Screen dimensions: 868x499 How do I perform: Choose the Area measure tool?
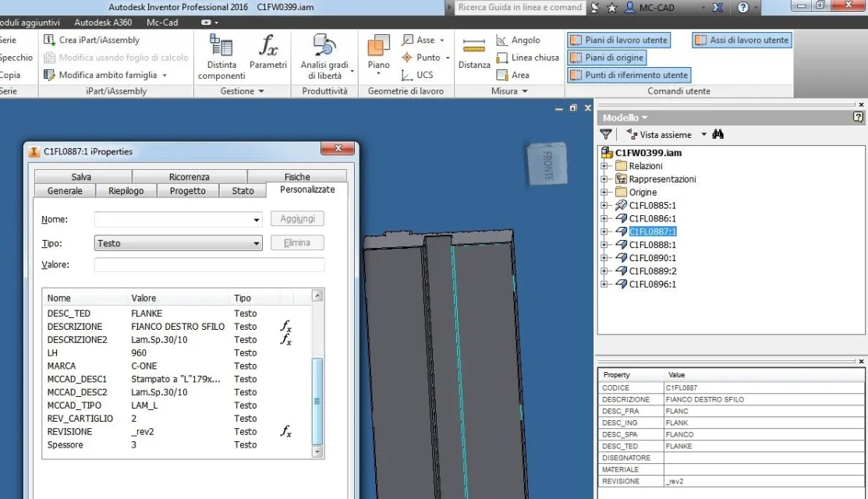pyautogui.click(x=513, y=75)
